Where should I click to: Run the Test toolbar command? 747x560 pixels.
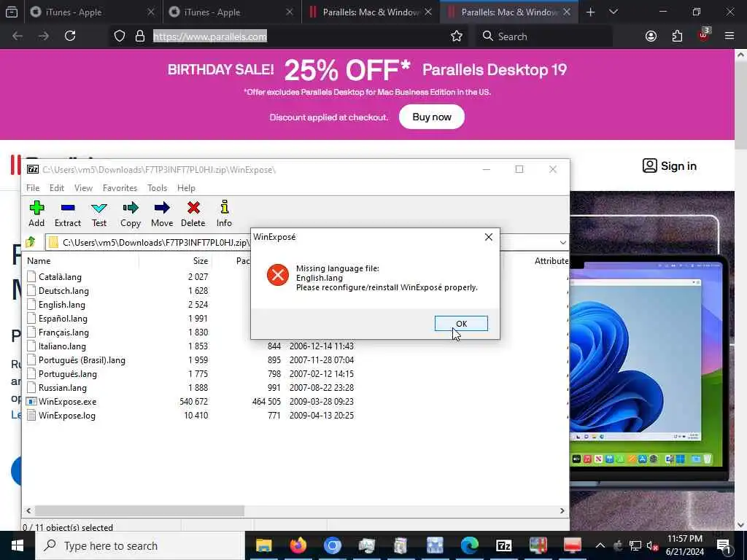pos(99,214)
